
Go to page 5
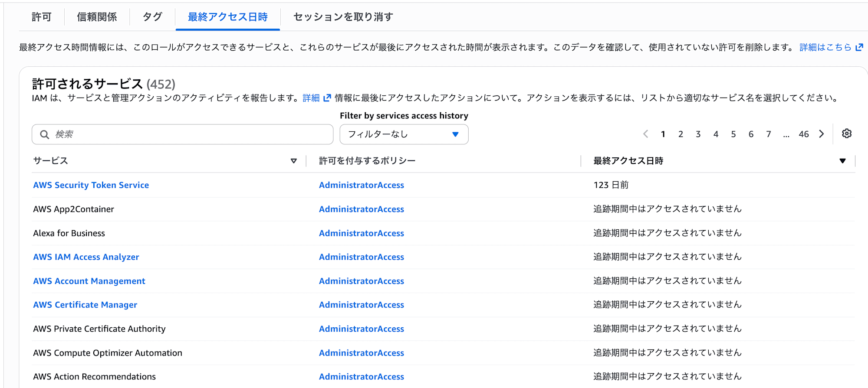(x=733, y=134)
